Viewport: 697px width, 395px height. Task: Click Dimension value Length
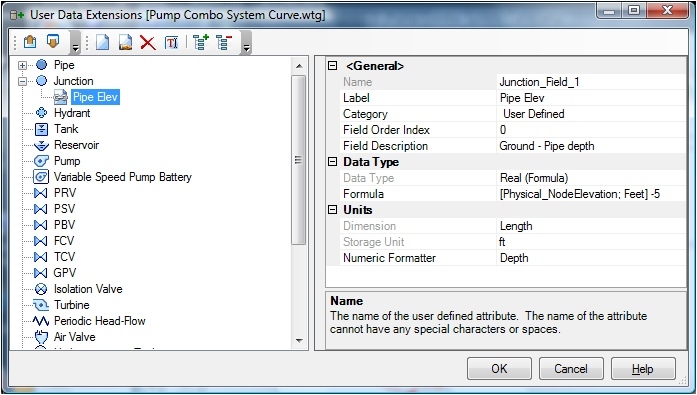[592, 226]
